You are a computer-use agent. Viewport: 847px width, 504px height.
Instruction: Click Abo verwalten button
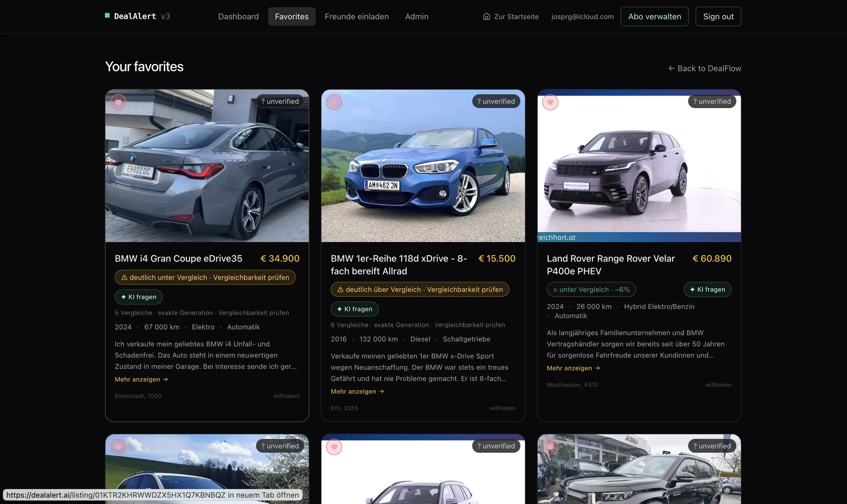click(x=655, y=16)
